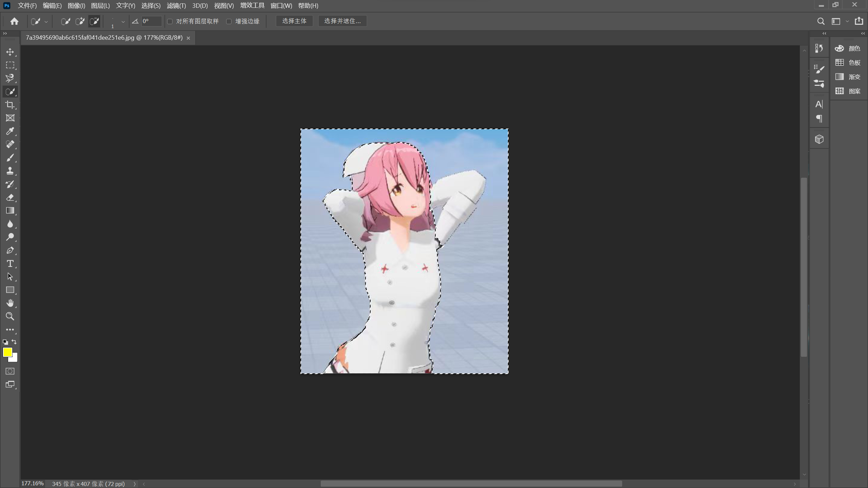
Task: Enable 增强边缘 checkbox
Action: click(229, 21)
